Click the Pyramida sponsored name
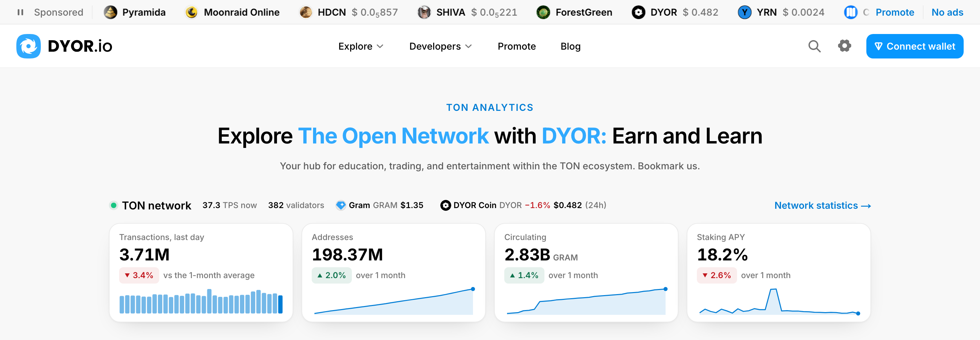The width and height of the screenshot is (980, 340). [144, 12]
